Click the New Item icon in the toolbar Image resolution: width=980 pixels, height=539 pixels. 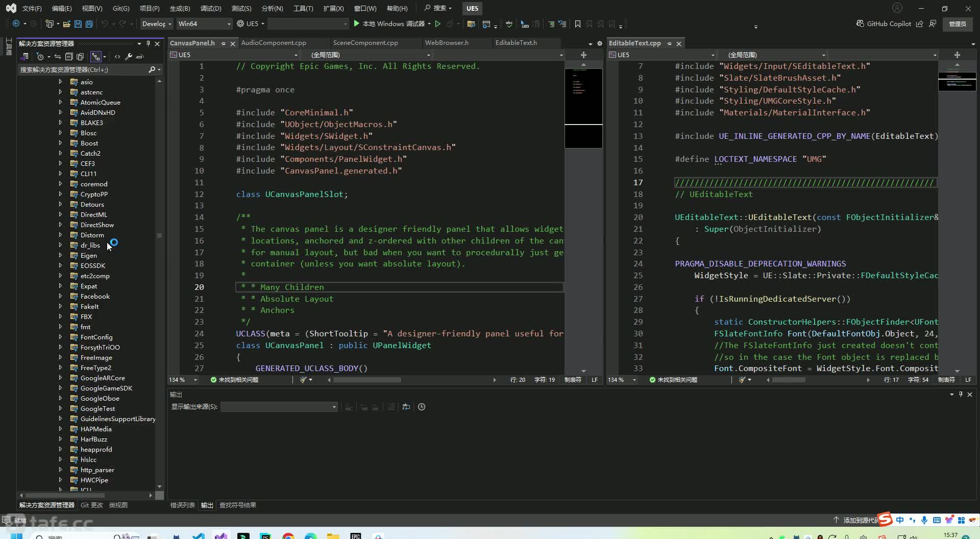pyautogui.click(x=50, y=24)
